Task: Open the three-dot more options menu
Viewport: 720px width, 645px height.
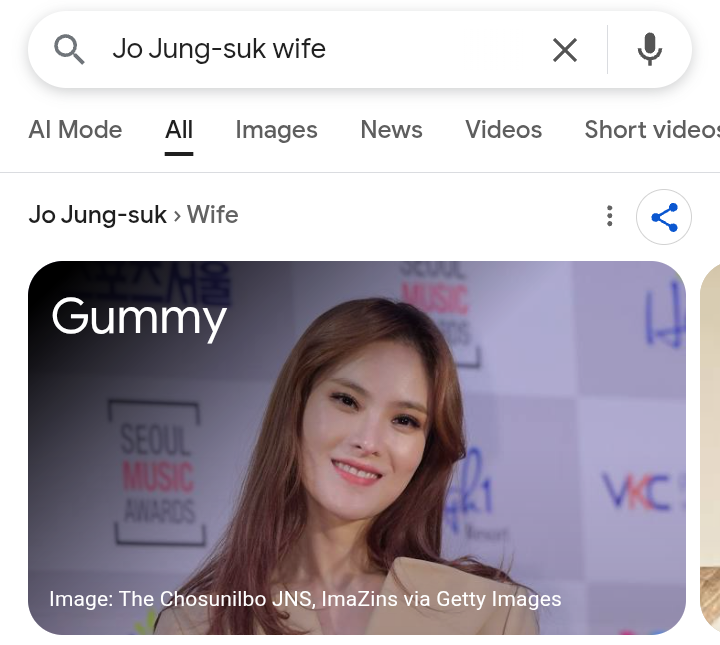Action: coord(609,216)
